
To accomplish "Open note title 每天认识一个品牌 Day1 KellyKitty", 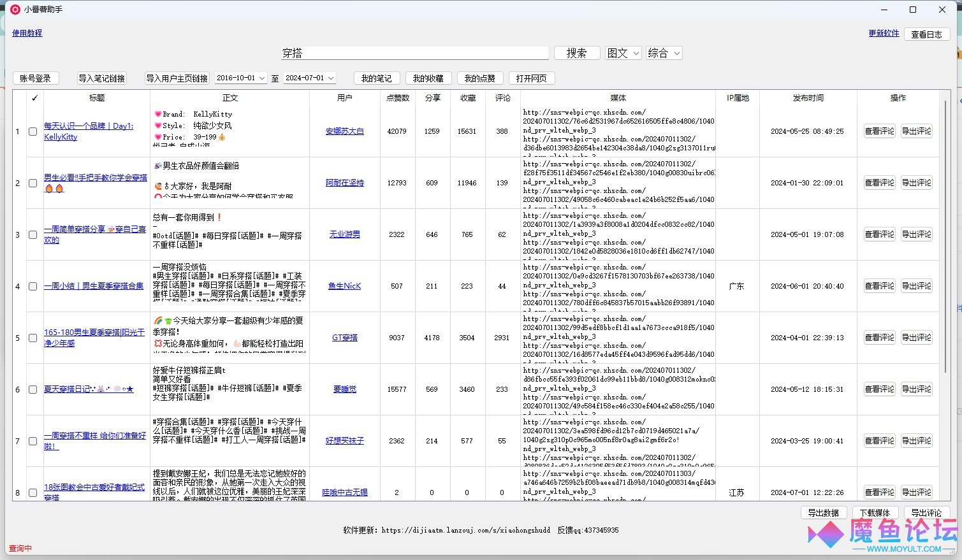I will tap(89, 131).
